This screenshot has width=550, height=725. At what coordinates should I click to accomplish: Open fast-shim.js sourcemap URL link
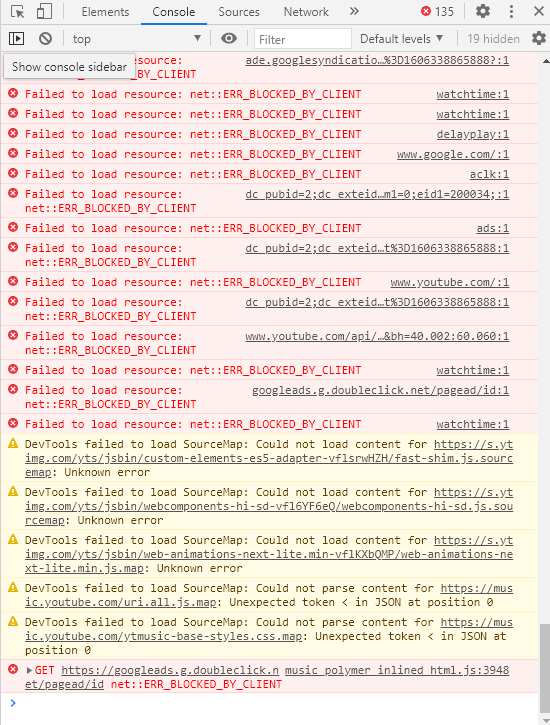coord(269,458)
